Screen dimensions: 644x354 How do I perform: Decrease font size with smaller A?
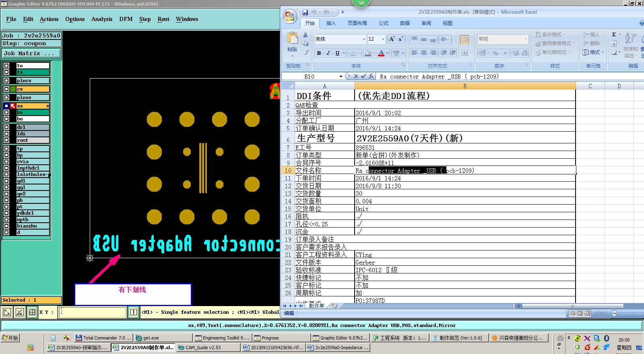point(400,39)
